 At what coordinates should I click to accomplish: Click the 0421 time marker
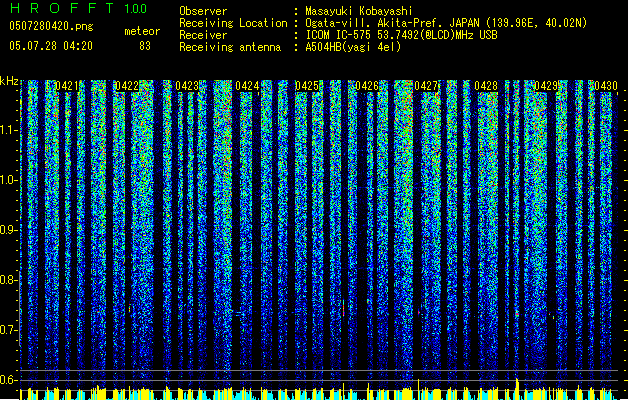coord(67,86)
